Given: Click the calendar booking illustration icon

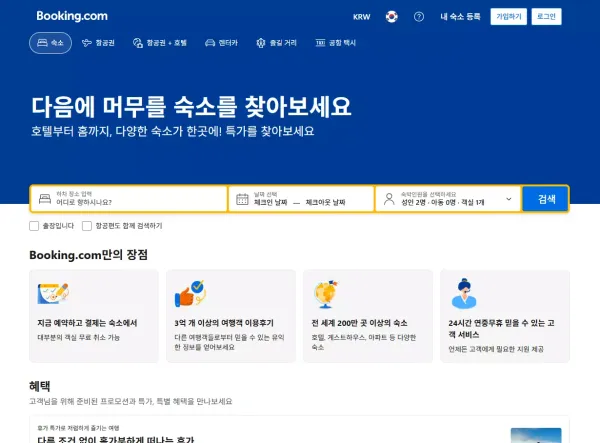Looking at the screenshot, I should tap(53, 293).
